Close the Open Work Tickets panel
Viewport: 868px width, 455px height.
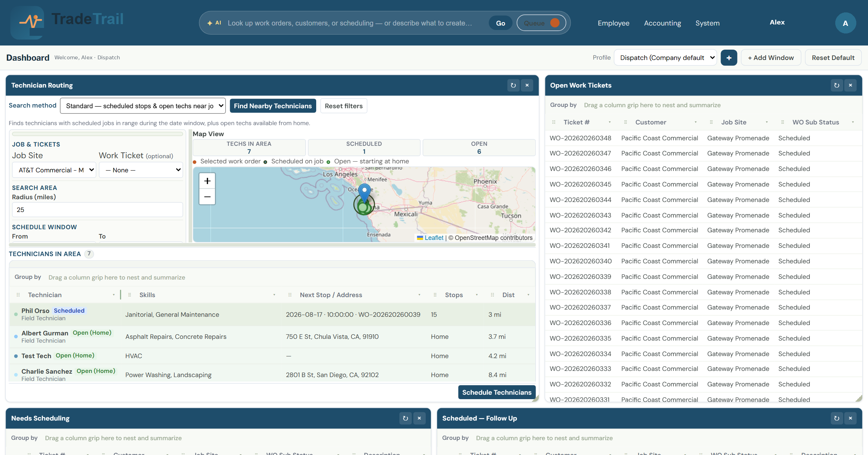[x=850, y=85]
